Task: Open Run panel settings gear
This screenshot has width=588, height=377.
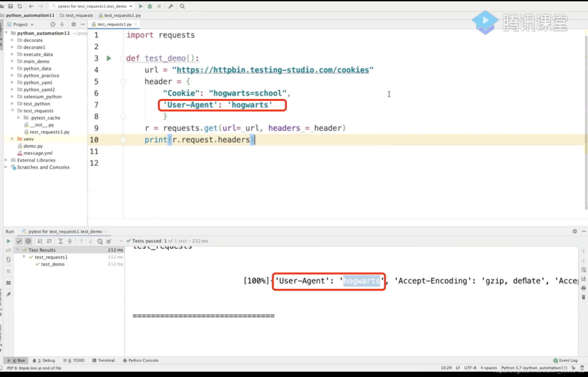Action: (x=575, y=231)
